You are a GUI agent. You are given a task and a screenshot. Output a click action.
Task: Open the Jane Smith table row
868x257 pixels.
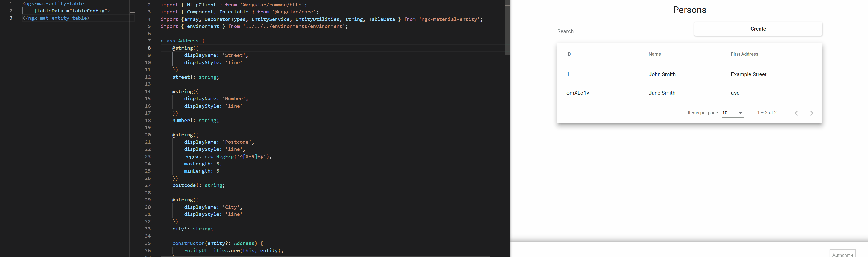662,93
